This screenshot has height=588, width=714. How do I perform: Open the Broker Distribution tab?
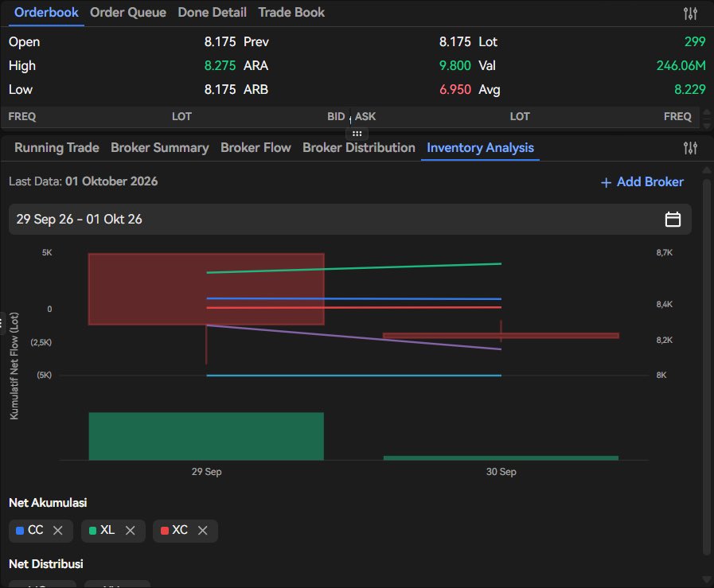tap(359, 147)
